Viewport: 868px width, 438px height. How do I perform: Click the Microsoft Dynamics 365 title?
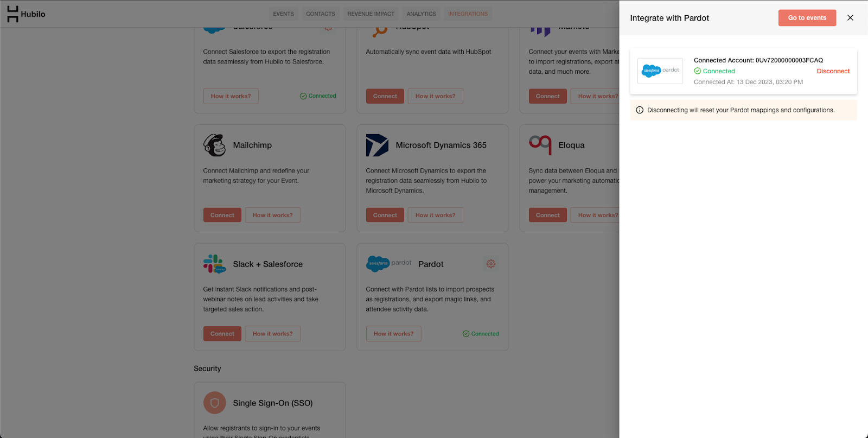pos(441,145)
